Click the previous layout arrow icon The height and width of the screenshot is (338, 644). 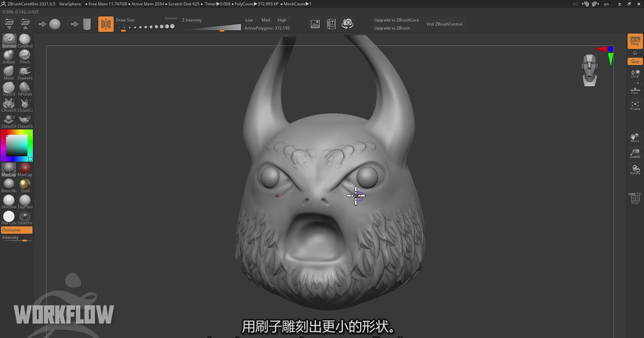coord(587,4)
